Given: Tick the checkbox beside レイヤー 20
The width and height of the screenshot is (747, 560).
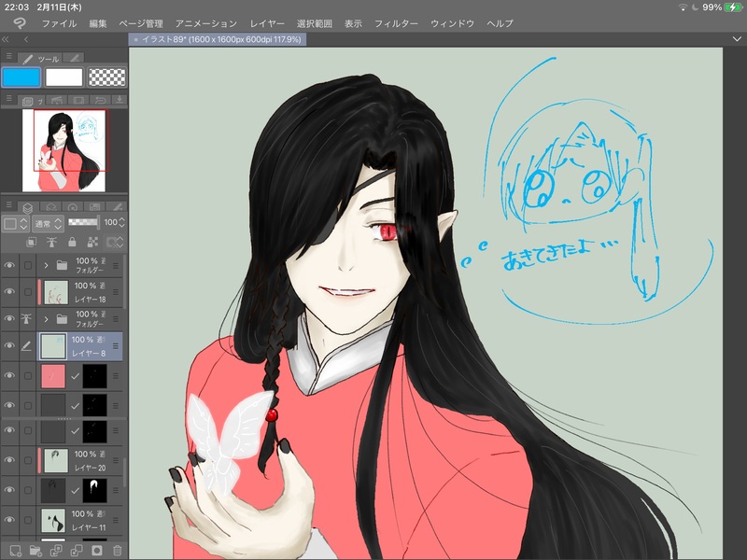Looking at the screenshot, I should tap(28, 460).
